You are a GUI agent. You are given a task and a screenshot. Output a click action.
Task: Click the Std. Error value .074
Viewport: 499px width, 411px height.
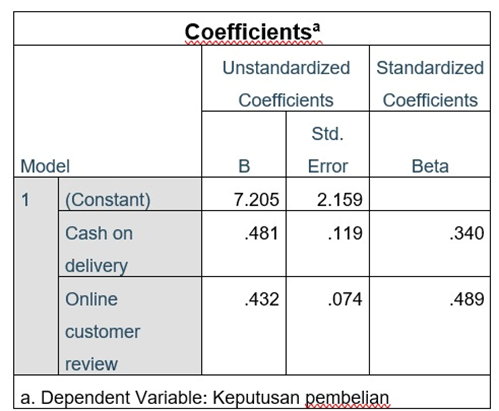(345, 299)
